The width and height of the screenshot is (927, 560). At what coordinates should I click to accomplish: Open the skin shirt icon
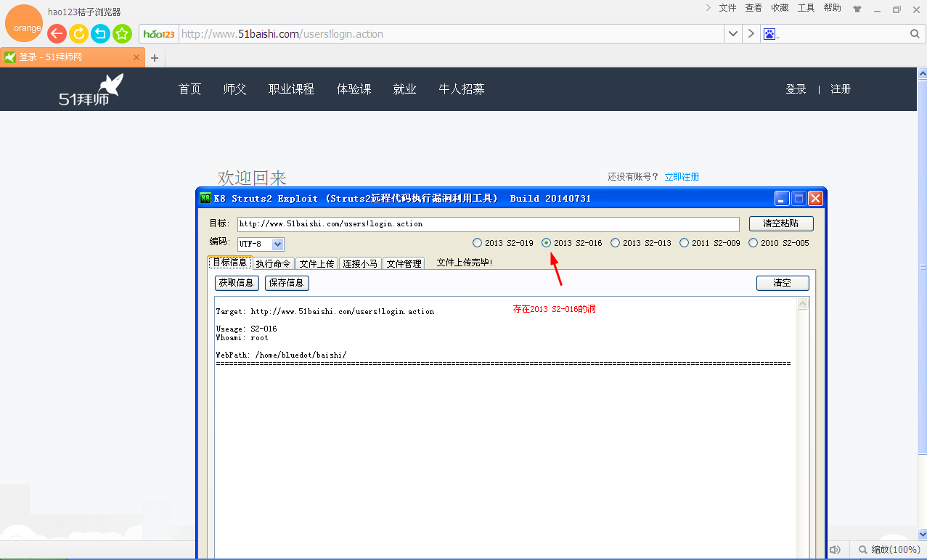pyautogui.click(x=857, y=9)
